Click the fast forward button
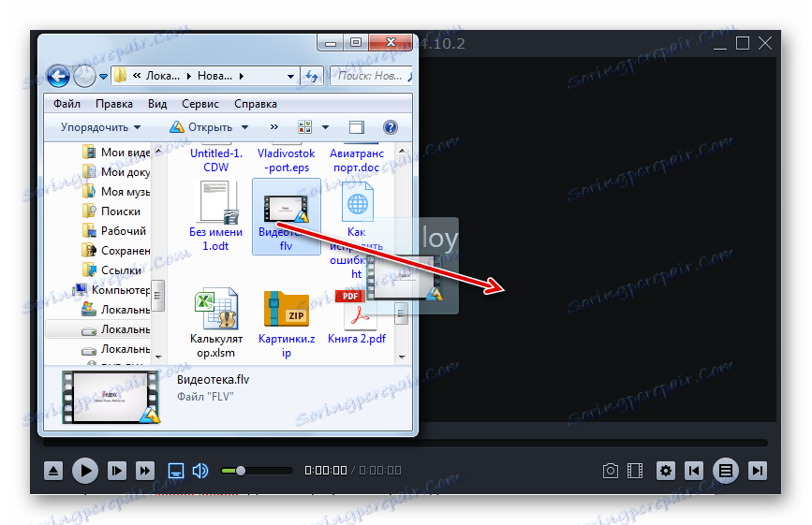The width and height of the screenshot is (812, 525). (x=145, y=471)
